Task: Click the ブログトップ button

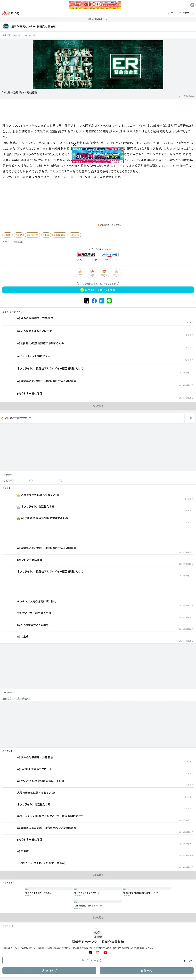Action: (x=49, y=971)
